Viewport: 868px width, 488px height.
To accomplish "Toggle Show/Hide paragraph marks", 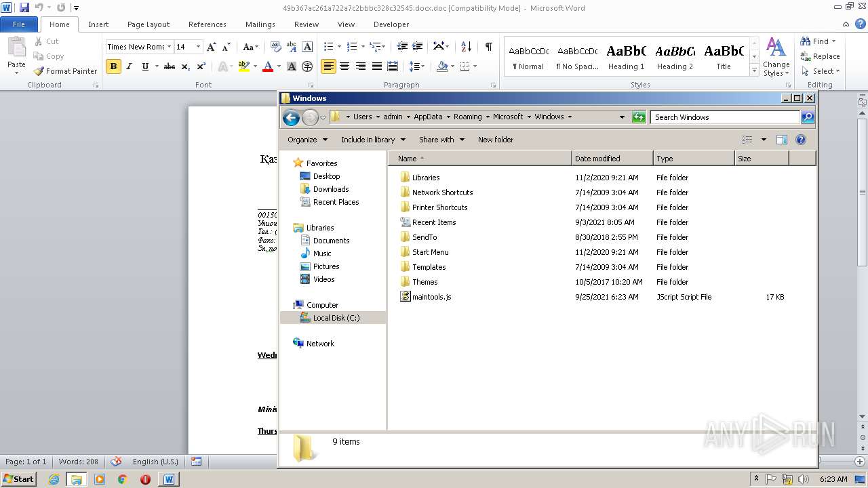I will click(488, 47).
